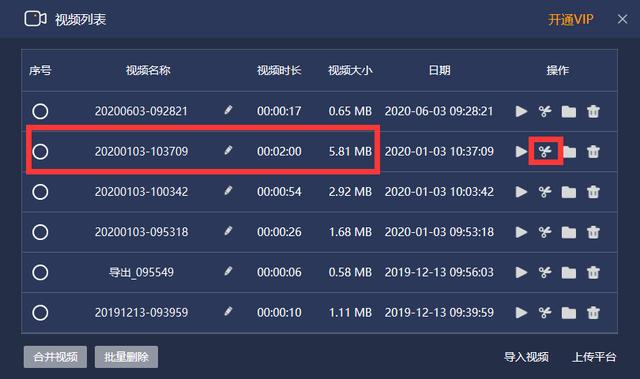This screenshot has height=379, width=640.
Task: Click date 2020-06-03 09:28:21
Action: tap(439, 111)
